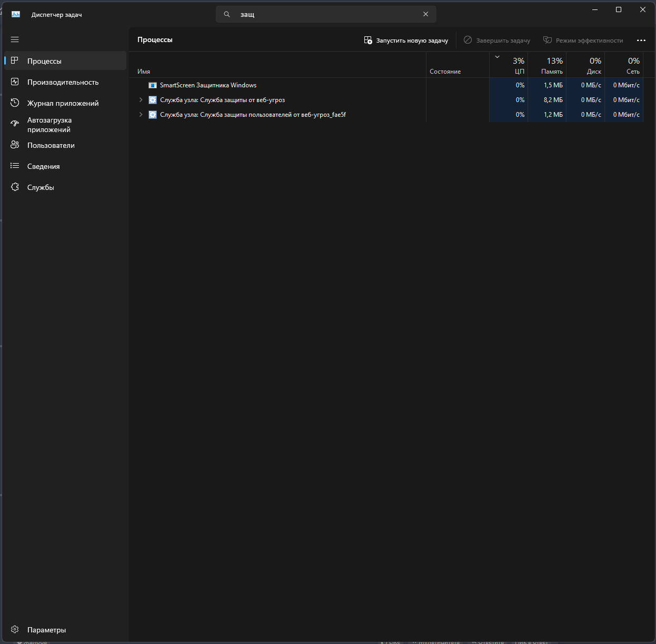Click the Сведения list icon
The height and width of the screenshot is (644, 656).
pyautogui.click(x=15, y=166)
